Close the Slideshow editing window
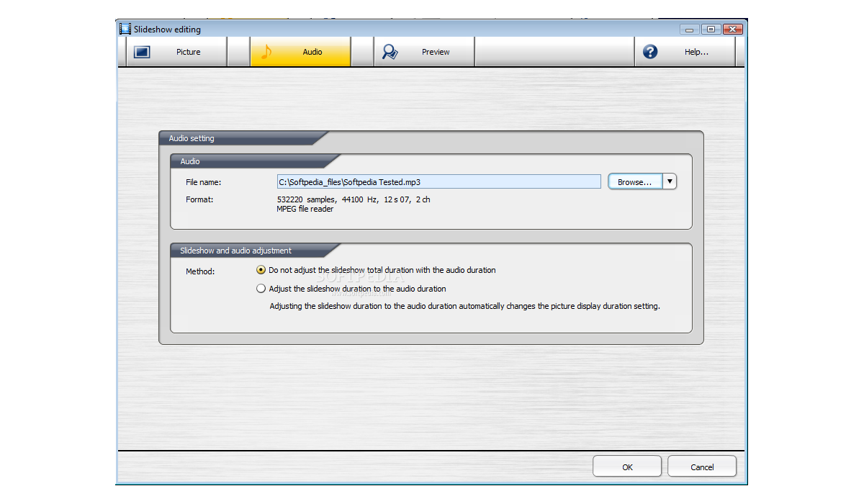 coord(732,30)
